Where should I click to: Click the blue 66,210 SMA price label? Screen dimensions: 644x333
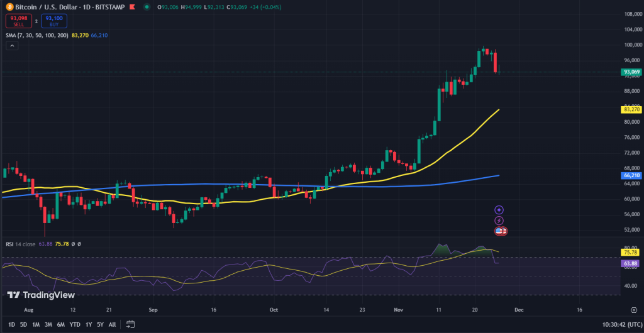pyautogui.click(x=630, y=175)
